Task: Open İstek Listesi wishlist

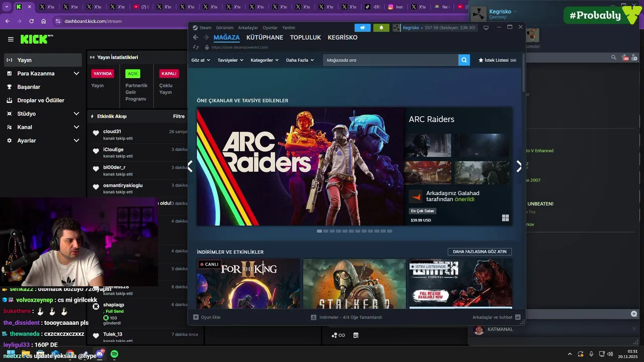Action: point(497,60)
